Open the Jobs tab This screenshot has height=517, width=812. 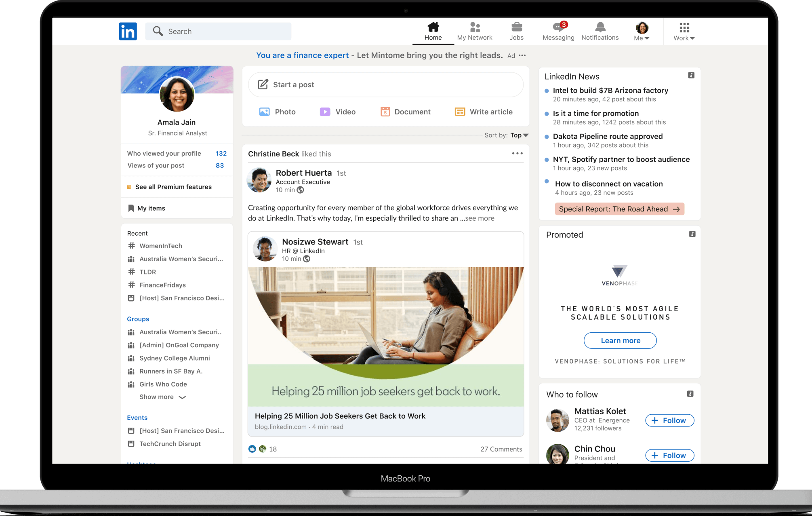(x=516, y=32)
